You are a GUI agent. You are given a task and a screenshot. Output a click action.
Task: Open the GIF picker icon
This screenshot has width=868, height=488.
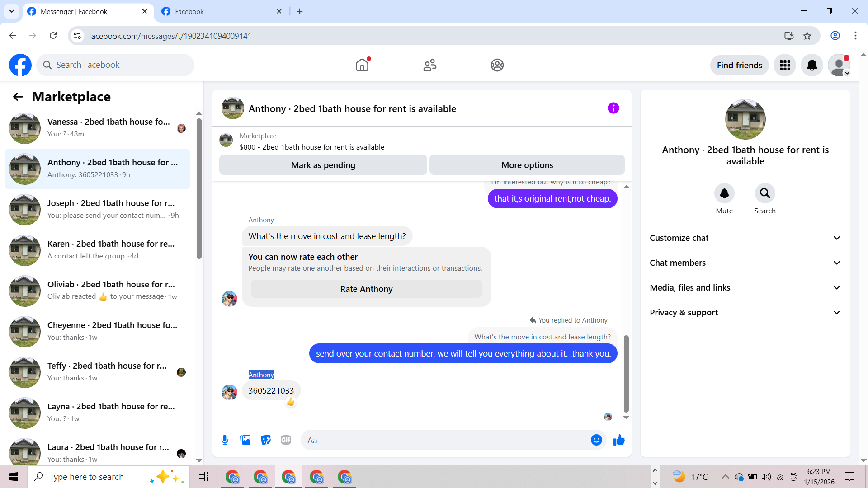(x=286, y=440)
